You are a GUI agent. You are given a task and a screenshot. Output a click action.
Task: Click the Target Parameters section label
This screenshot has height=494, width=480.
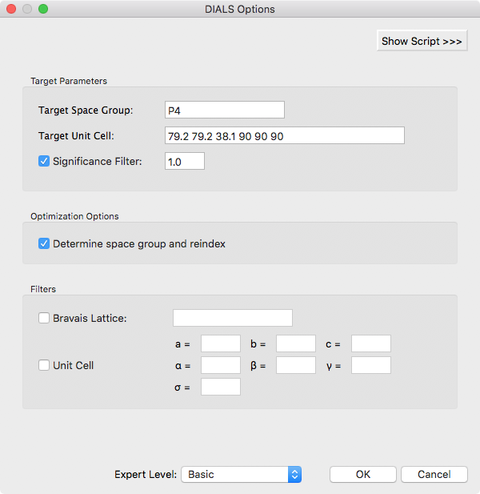pyautogui.click(x=69, y=81)
